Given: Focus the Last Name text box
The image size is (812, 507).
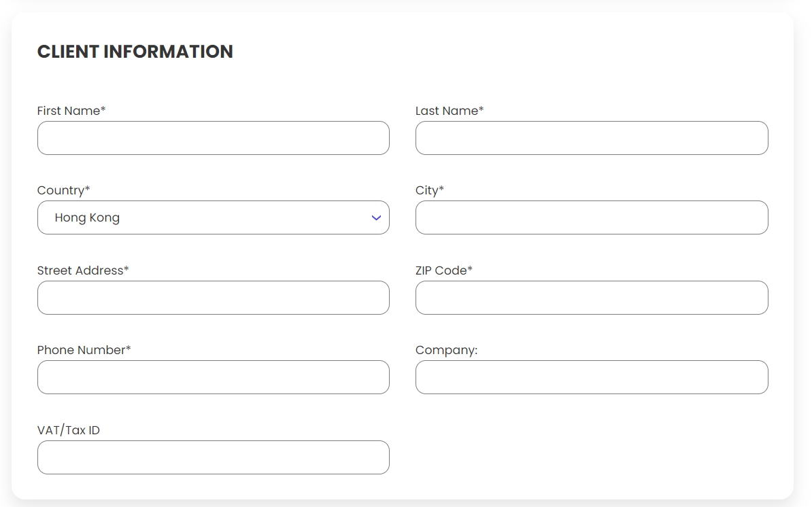Looking at the screenshot, I should [592, 138].
